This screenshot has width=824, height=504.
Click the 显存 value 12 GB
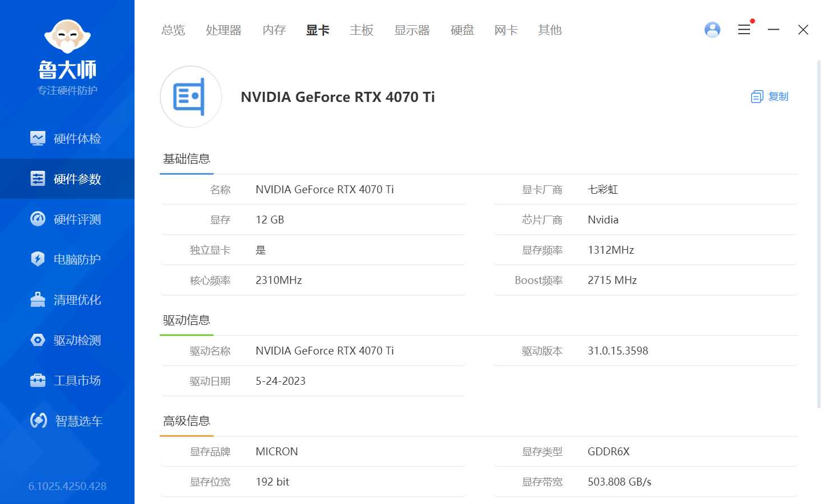coord(270,220)
